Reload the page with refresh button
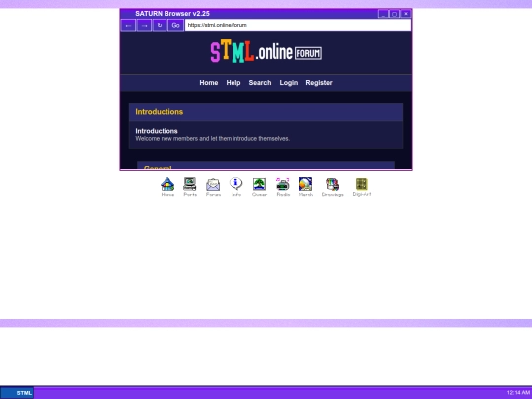 pyautogui.click(x=160, y=25)
